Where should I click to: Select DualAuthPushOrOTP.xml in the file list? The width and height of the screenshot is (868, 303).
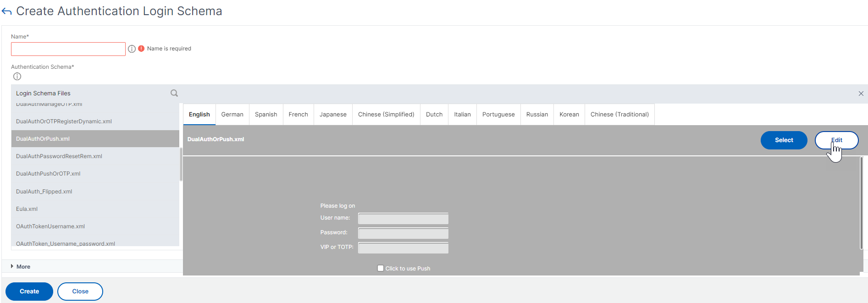[95, 174]
